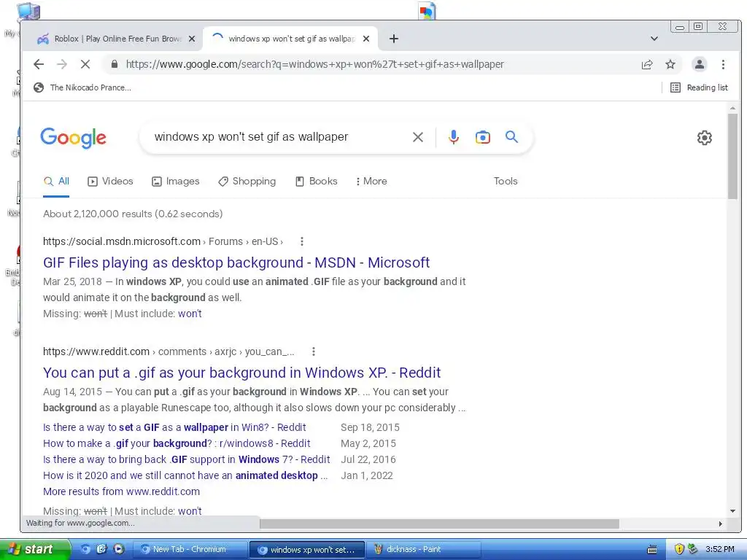Switch to the Paint window on taskbar
This screenshot has width=747, height=560.
coord(424,550)
